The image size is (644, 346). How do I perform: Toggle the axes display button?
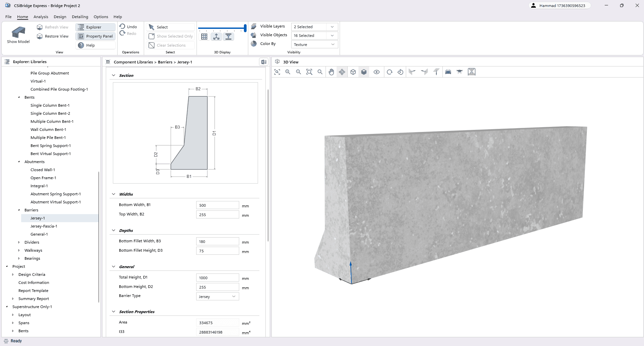tap(216, 37)
